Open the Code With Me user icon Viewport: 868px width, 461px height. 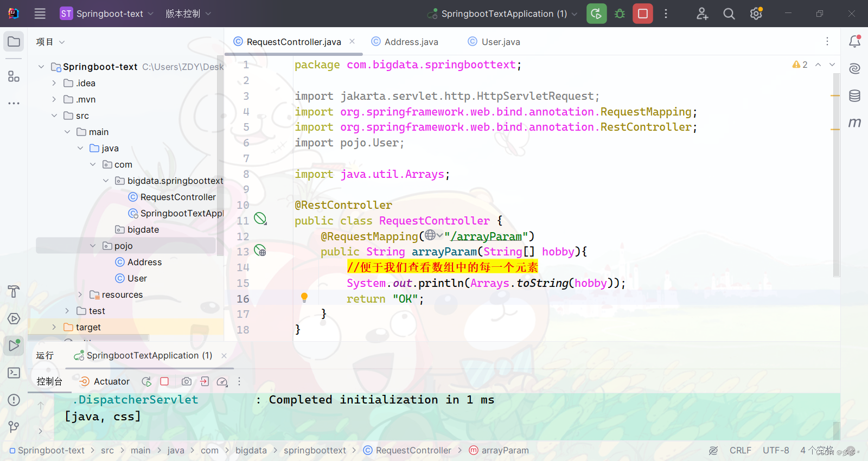tap(703, 14)
